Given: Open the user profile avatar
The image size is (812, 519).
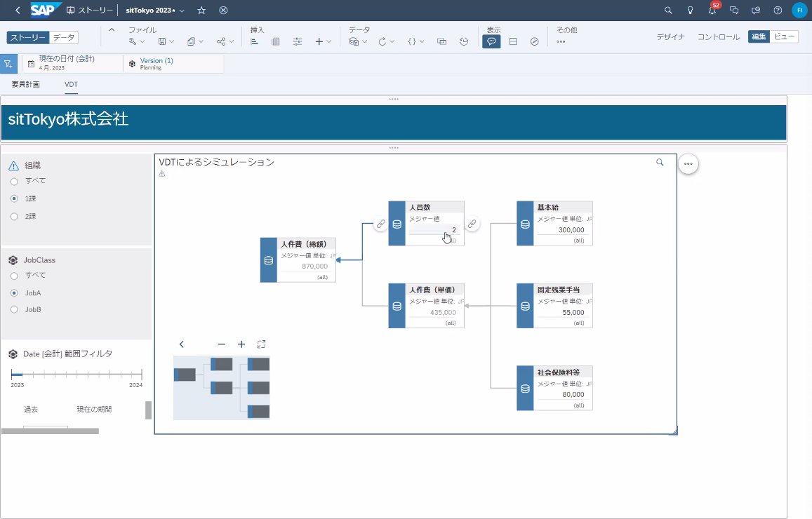Looking at the screenshot, I should tap(799, 11).
